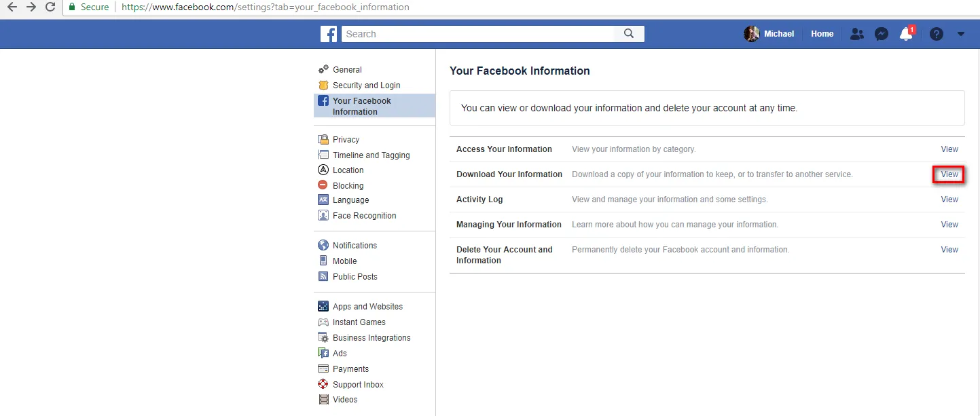Click the Facebook logo in the navbar

[329, 33]
